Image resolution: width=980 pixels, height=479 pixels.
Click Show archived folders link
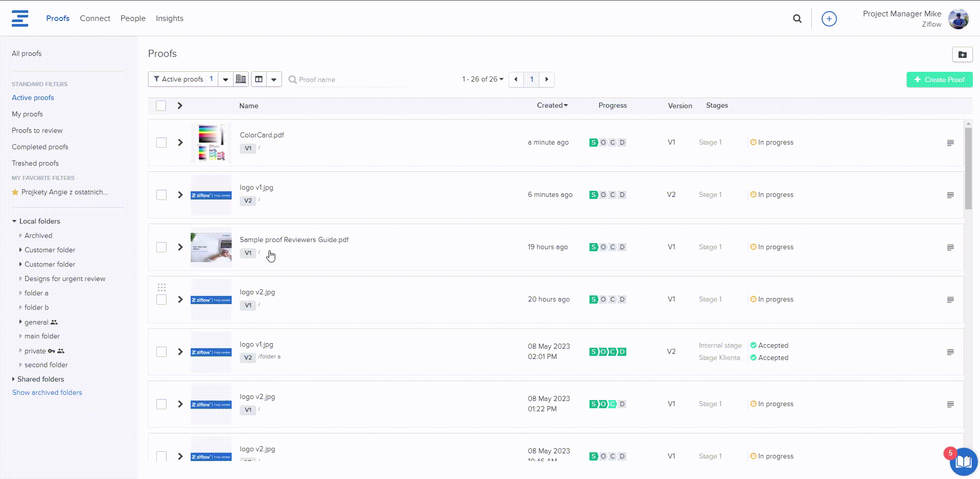pyautogui.click(x=47, y=392)
